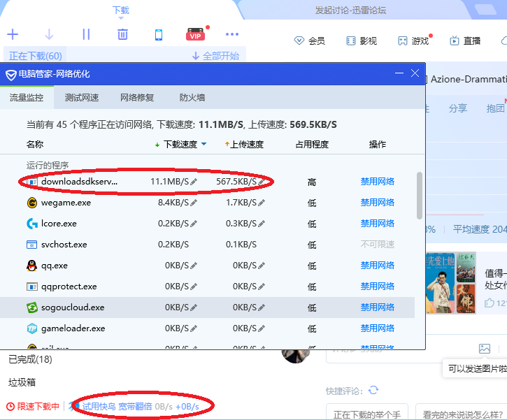Viewport: 507px width, 420px height.
Task: Click 禁用网络 for sogoucloud.exe
Action: pyautogui.click(x=377, y=307)
